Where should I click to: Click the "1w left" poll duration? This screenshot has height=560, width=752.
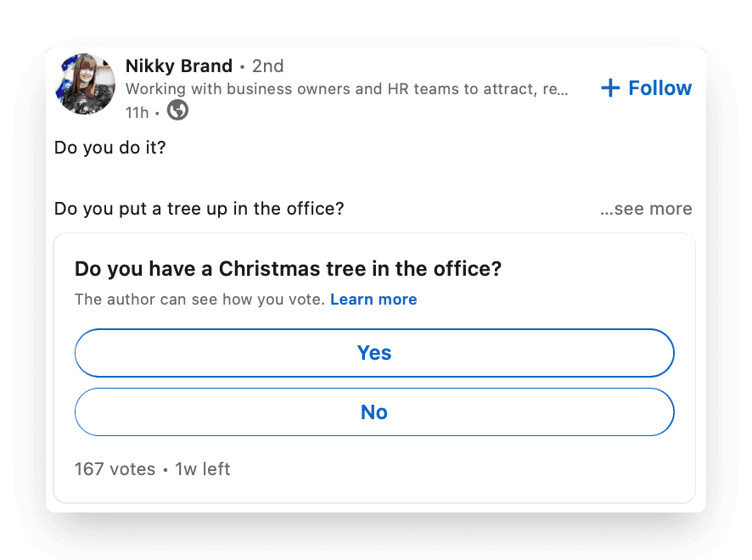[x=203, y=469]
